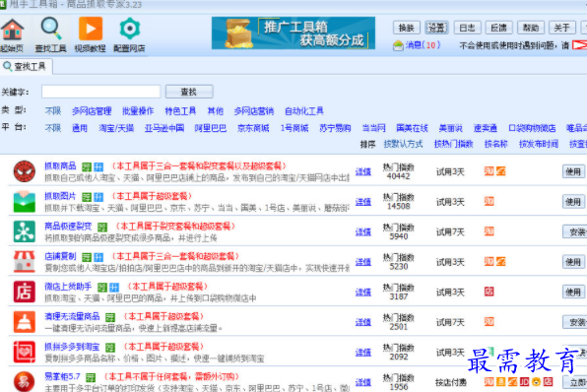The height and width of the screenshot is (392, 587).
Task: Open 详情 for 抓取商品
Action: point(363,171)
